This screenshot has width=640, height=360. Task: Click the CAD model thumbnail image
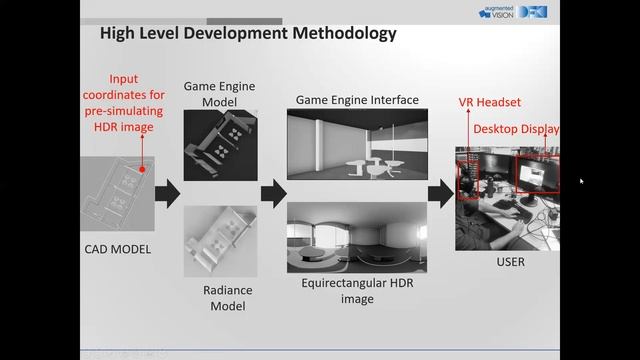118,194
